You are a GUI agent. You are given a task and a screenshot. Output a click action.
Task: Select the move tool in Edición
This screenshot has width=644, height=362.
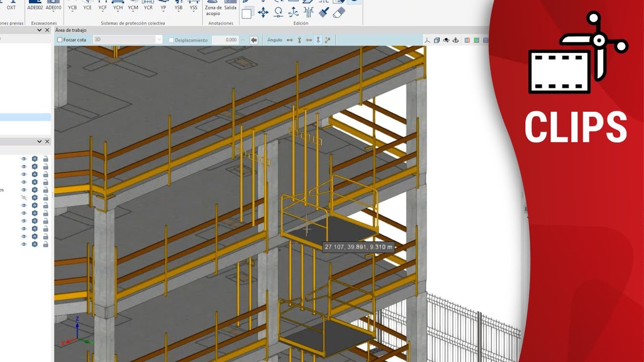tap(263, 13)
